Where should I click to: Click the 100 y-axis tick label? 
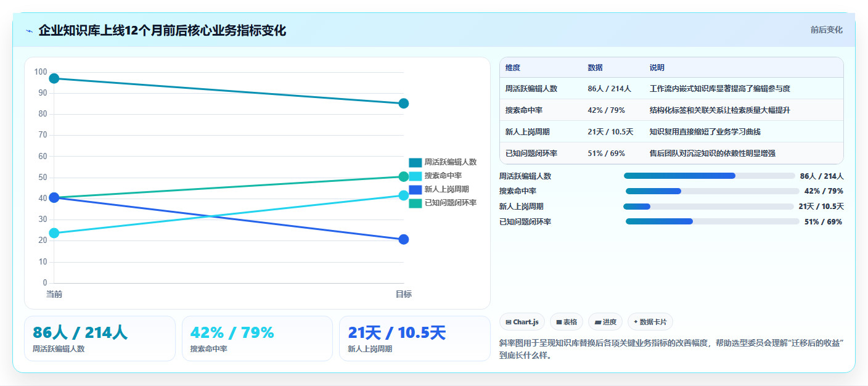pos(41,72)
